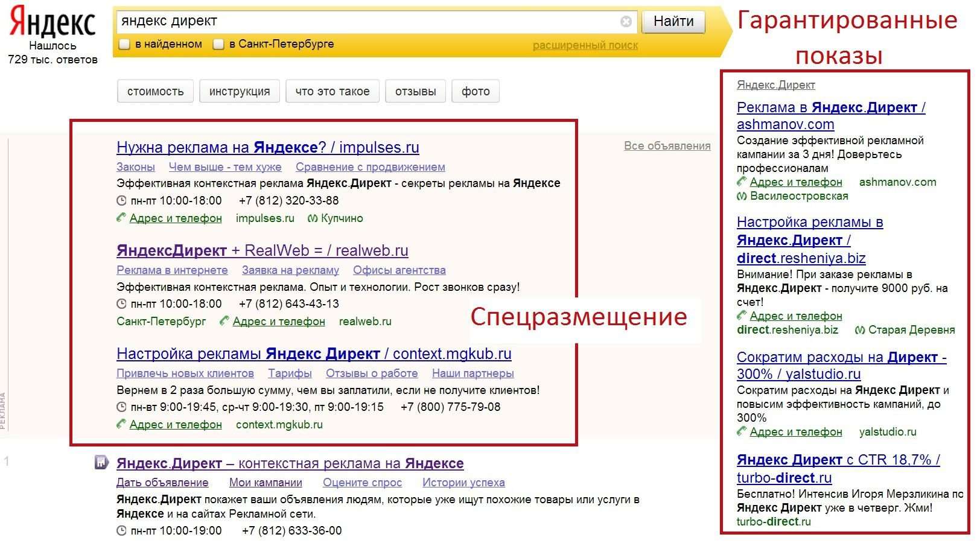Open 'Сравнение с продвижением' sitelink

371,167
